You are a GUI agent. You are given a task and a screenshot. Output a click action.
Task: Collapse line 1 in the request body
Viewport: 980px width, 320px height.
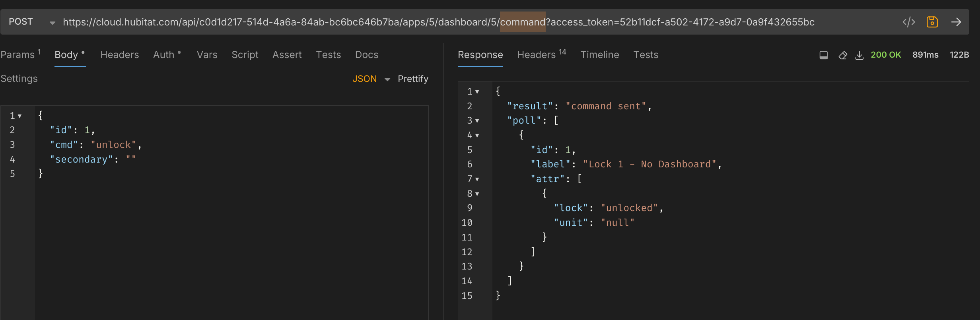pyautogui.click(x=19, y=116)
